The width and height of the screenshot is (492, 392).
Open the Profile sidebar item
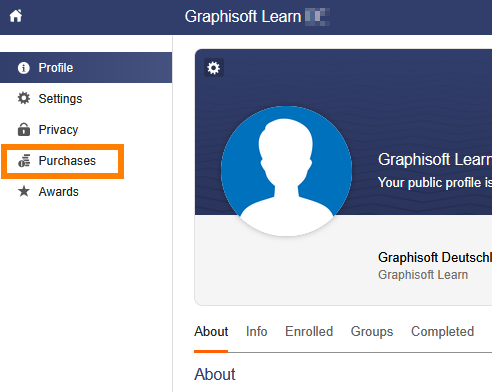pos(86,67)
